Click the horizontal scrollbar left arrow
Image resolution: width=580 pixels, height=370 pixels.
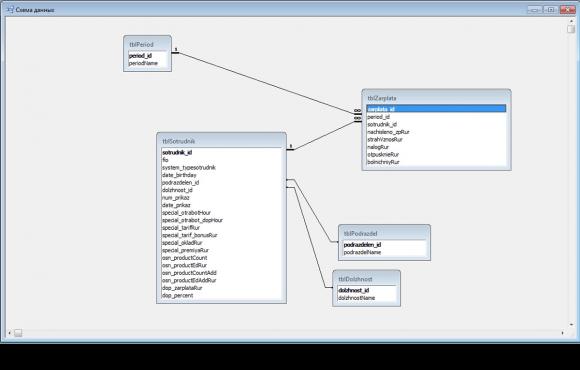(10, 333)
